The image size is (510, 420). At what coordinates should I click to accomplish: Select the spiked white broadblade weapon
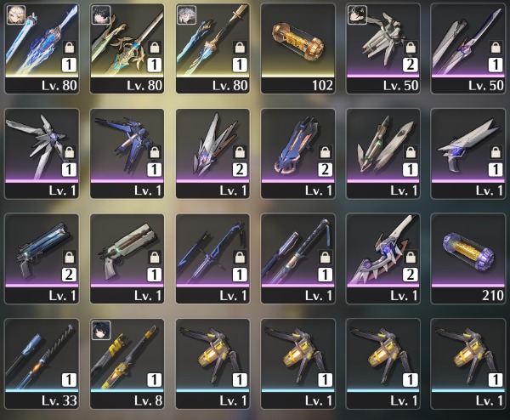click(383, 258)
